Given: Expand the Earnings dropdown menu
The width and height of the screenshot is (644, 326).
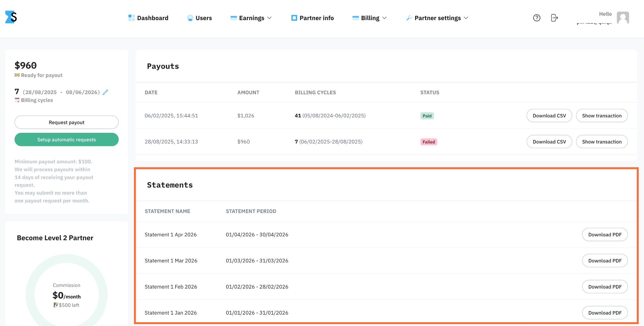Looking at the screenshot, I should (x=251, y=18).
